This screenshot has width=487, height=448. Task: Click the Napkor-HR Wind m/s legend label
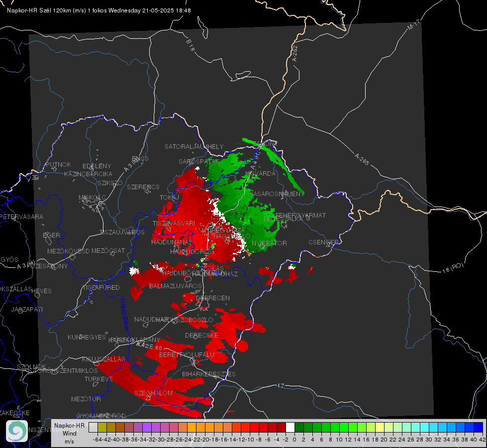coord(69,433)
